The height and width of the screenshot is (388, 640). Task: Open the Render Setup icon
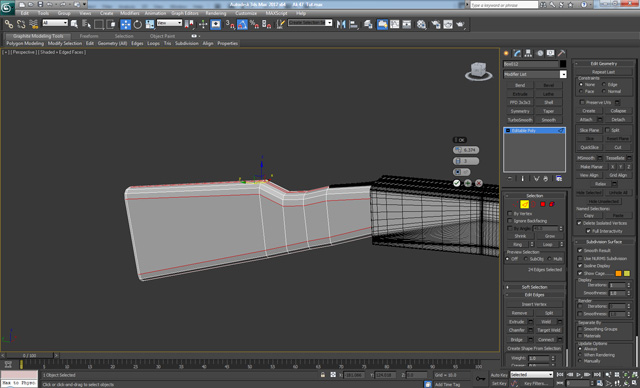click(x=436, y=24)
